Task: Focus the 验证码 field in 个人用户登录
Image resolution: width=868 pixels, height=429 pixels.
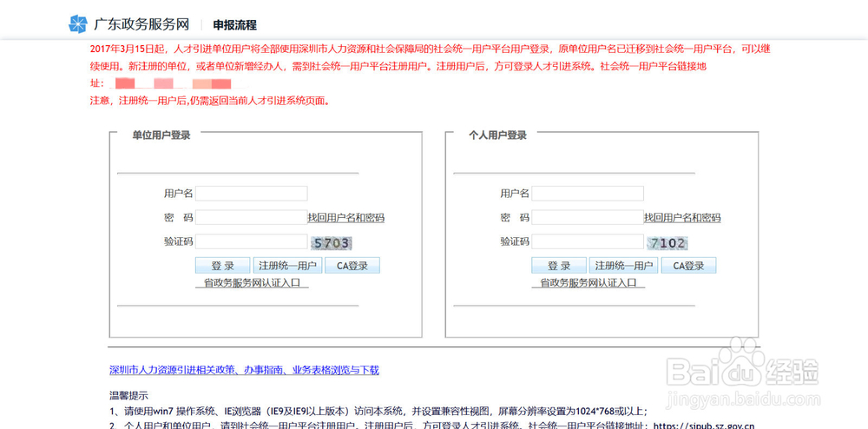Action: tap(588, 241)
